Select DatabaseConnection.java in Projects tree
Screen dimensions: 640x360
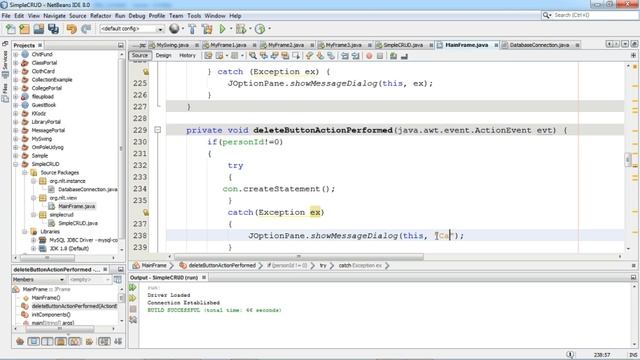point(87,189)
